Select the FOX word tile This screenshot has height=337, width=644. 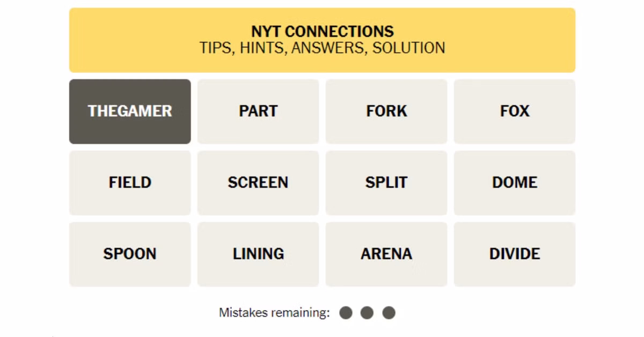click(515, 111)
